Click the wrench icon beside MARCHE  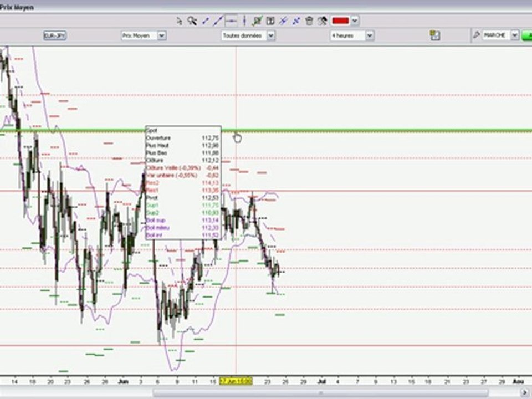[476, 35]
